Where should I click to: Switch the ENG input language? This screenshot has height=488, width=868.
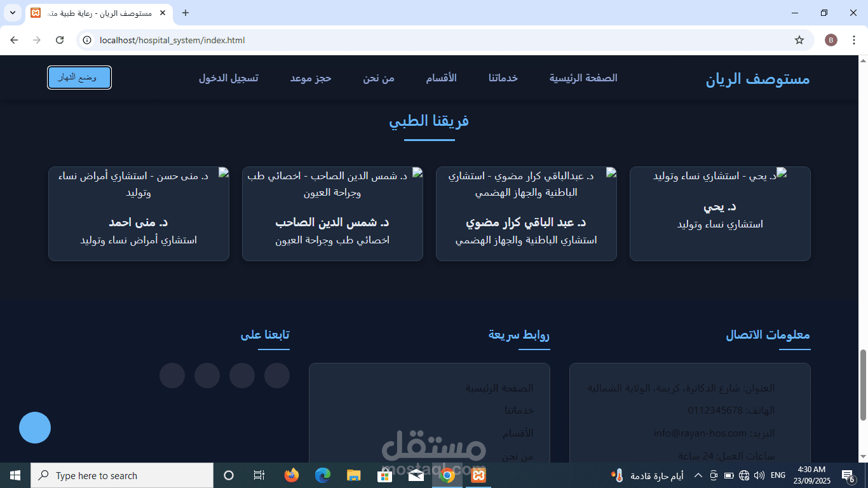[778, 475]
